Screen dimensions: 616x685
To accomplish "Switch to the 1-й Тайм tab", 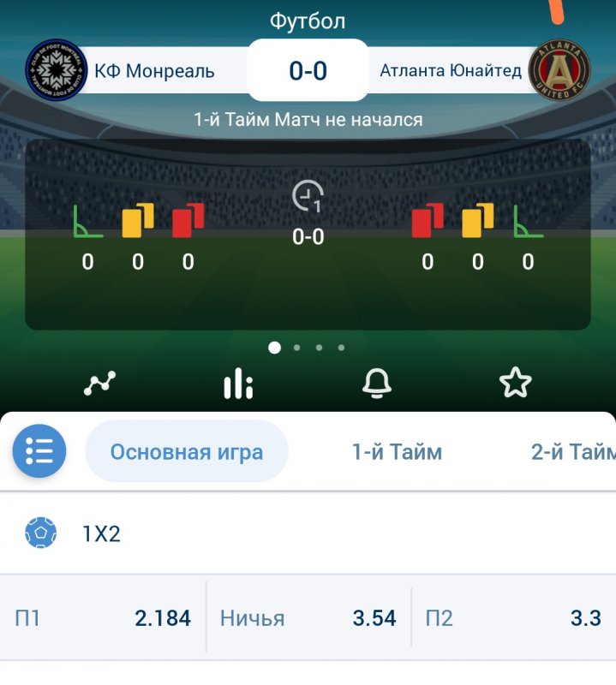I will (397, 452).
